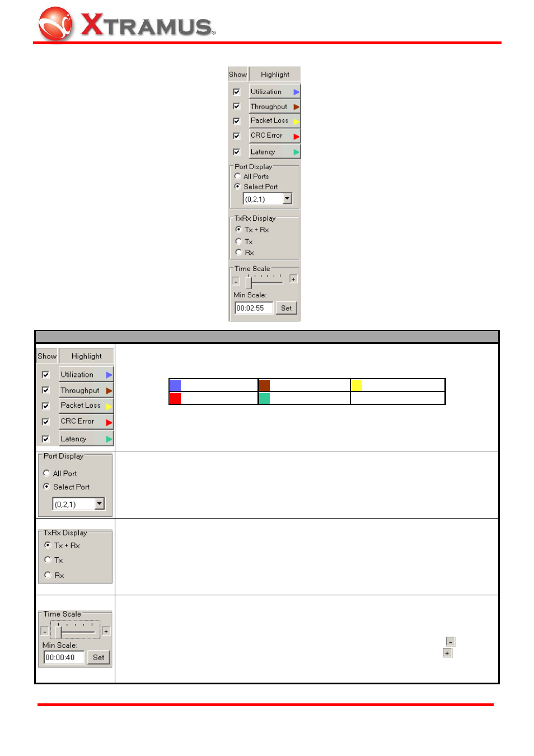Click the green color swatch in legend

[264, 398]
